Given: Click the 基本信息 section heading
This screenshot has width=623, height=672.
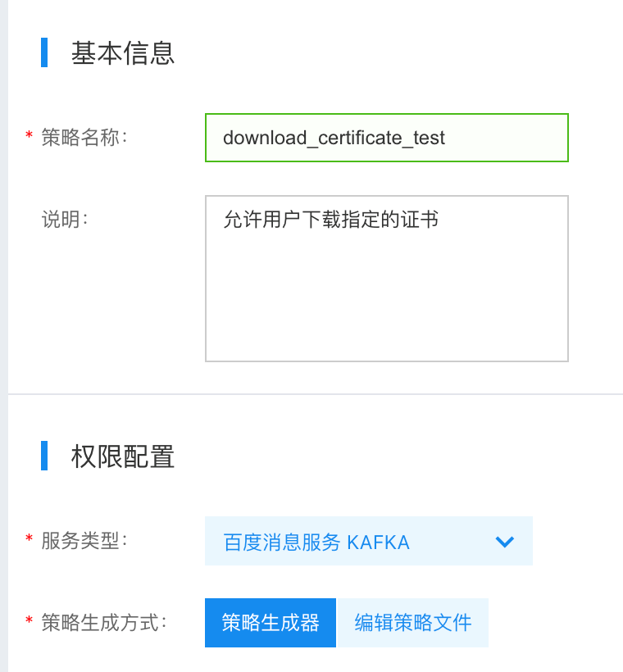Looking at the screenshot, I should [x=123, y=53].
